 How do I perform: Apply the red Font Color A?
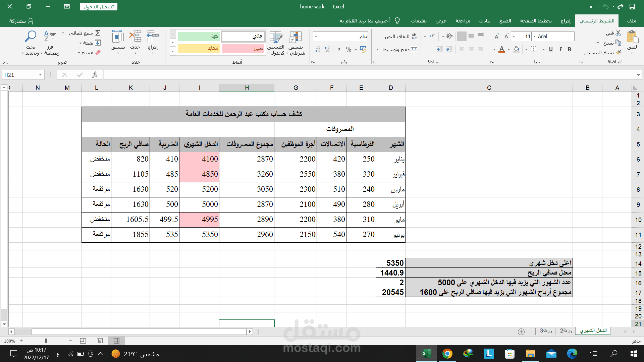coord(502,49)
